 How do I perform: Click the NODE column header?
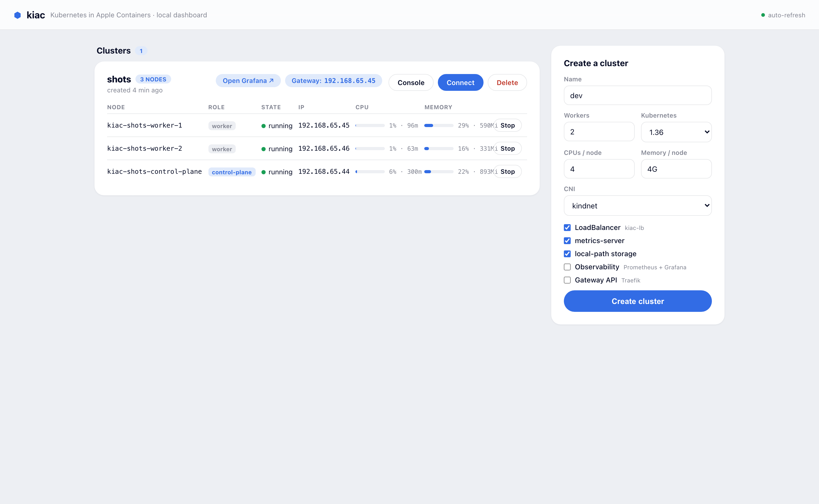click(116, 107)
